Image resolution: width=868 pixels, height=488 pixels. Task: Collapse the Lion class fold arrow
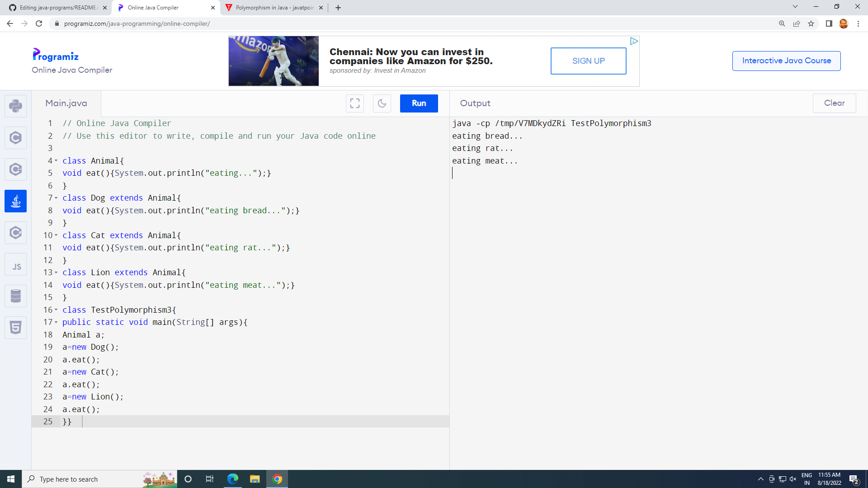tap(56, 272)
